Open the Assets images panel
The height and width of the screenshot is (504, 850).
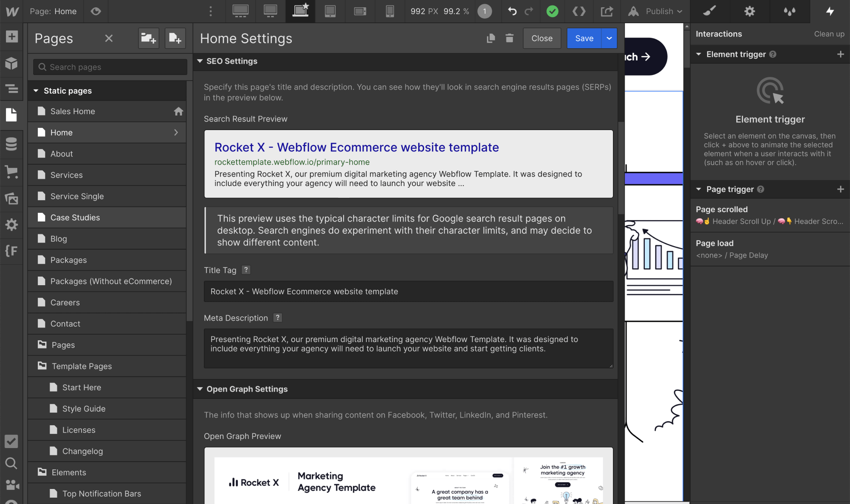click(12, 198)
